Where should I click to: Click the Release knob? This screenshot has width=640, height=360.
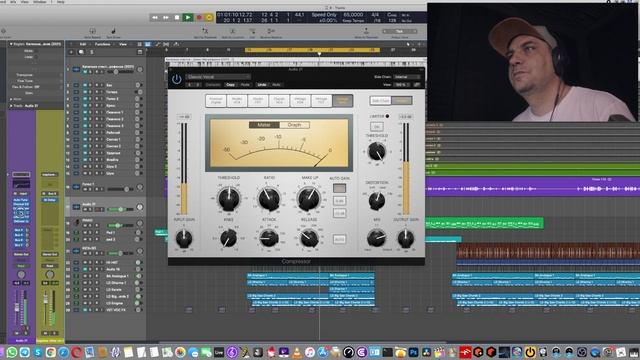pos(309,238)
